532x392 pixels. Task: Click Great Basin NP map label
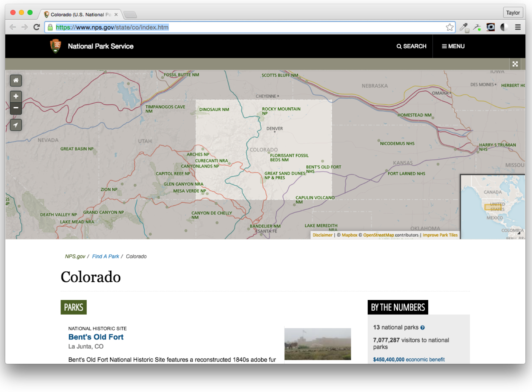click(77, 149)
